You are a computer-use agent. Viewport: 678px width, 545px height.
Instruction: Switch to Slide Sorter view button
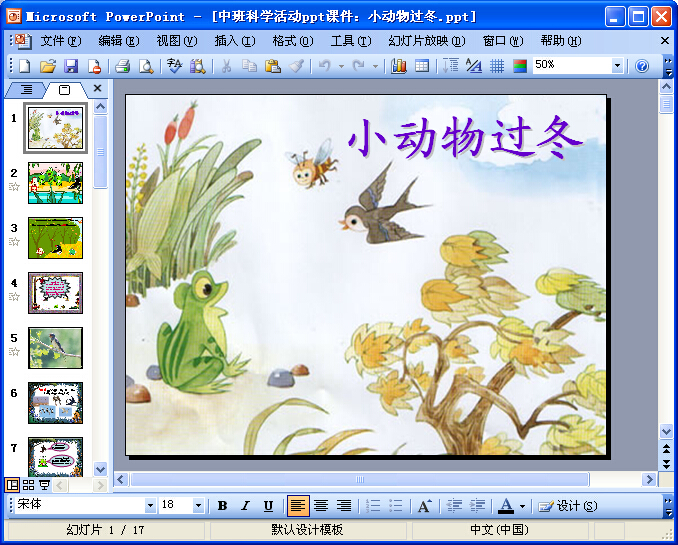[x=28, y=485]
